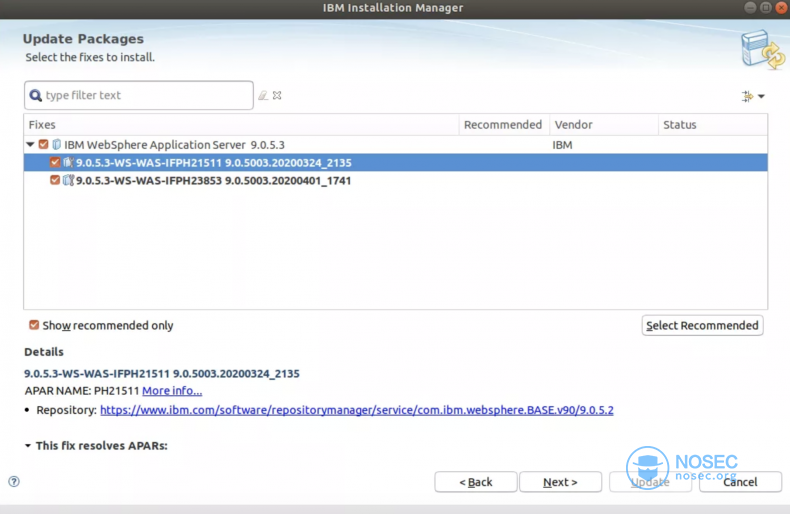Collapse the This fix resolves APARs section

coord(28,445)
